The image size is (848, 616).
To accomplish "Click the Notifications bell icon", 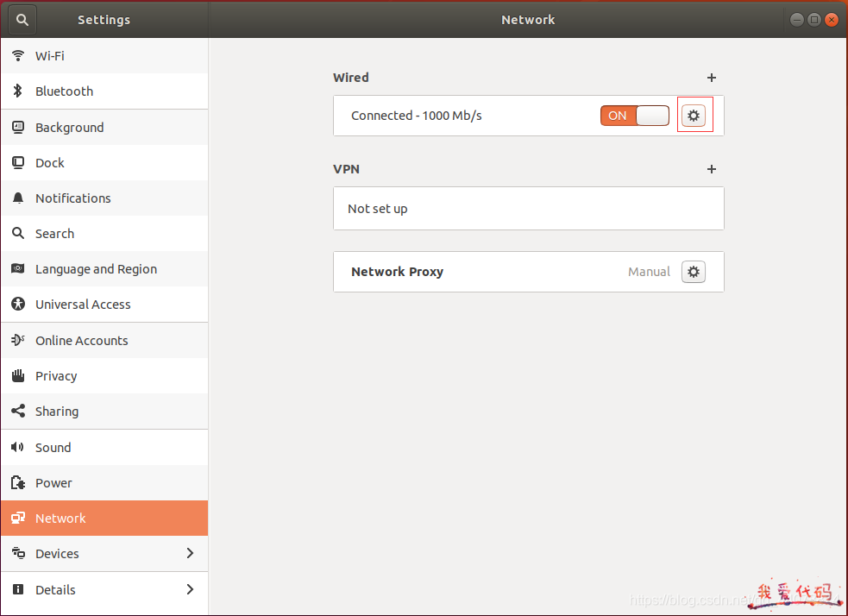I will (x=18, y=198).
